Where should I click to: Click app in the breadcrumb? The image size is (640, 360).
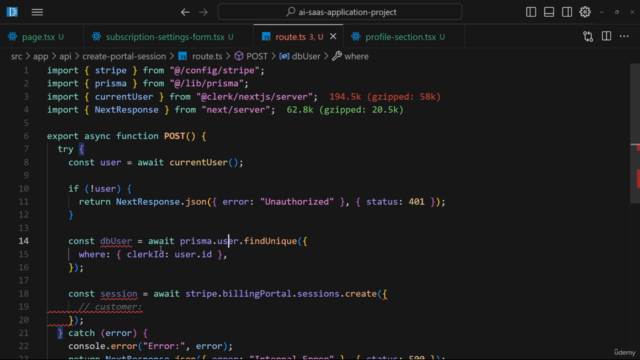coord(40,56)
